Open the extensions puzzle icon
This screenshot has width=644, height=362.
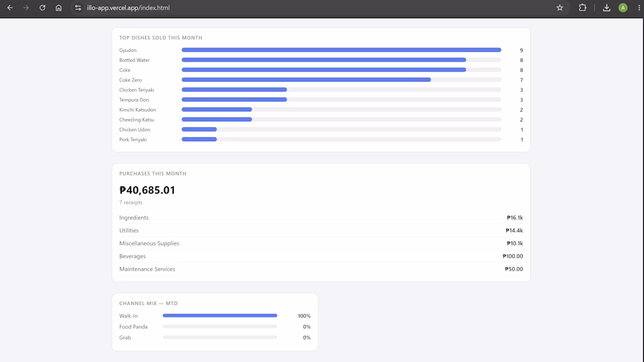click(x=583, y=8)
